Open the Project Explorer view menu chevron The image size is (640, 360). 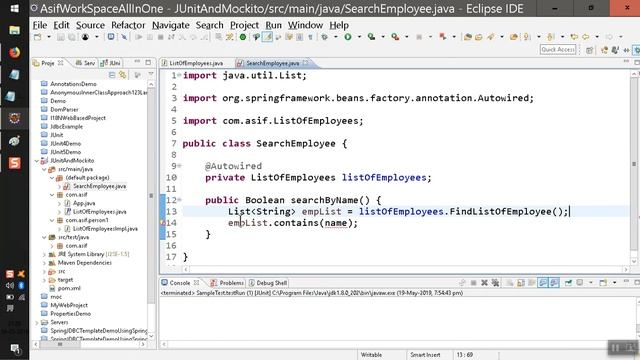point(151,75)
